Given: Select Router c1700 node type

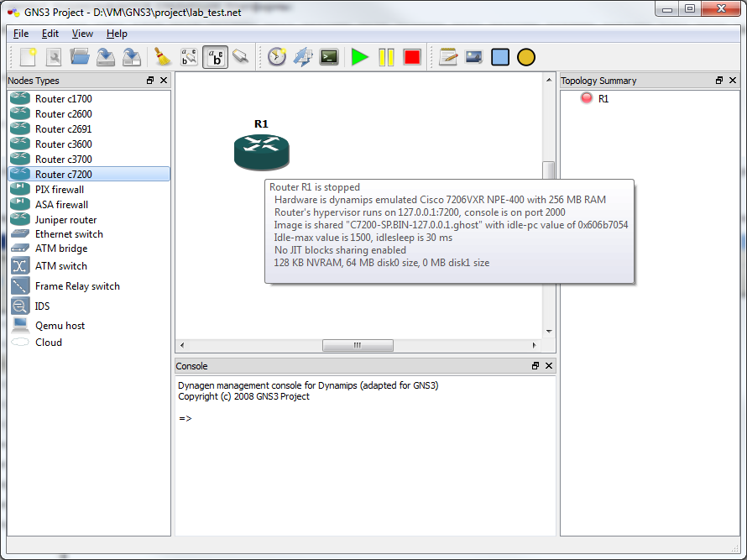Looking at the screenshot, I should (89, 99).
